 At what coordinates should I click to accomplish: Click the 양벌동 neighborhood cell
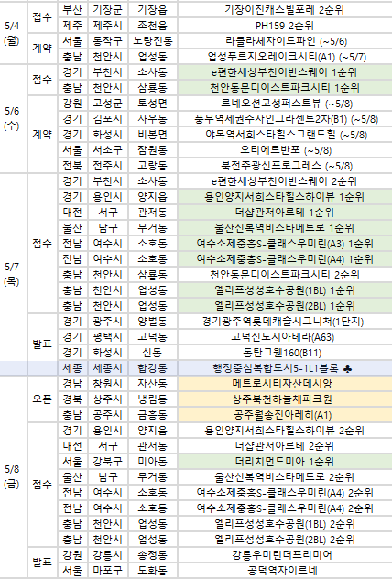point(152,322)
